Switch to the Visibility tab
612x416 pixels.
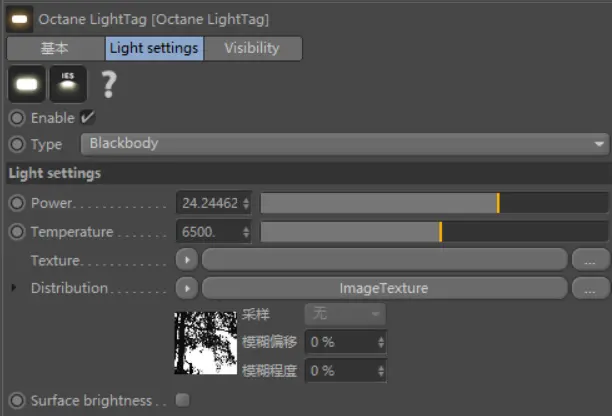tap(252, 48)
